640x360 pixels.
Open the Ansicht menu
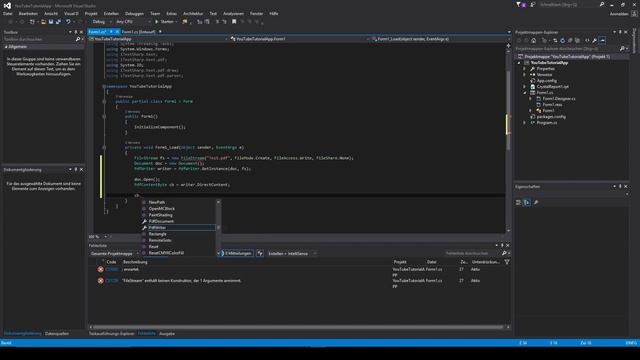point(51,13)
